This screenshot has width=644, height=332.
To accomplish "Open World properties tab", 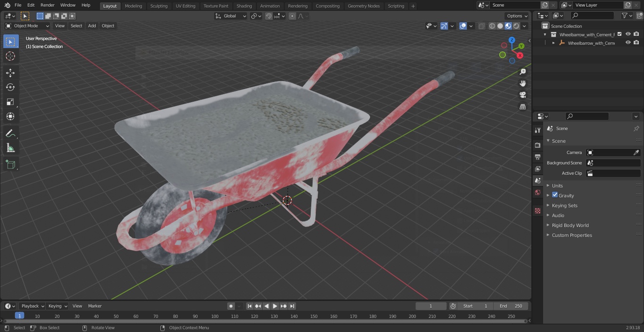I will click(x=537, y=192).
